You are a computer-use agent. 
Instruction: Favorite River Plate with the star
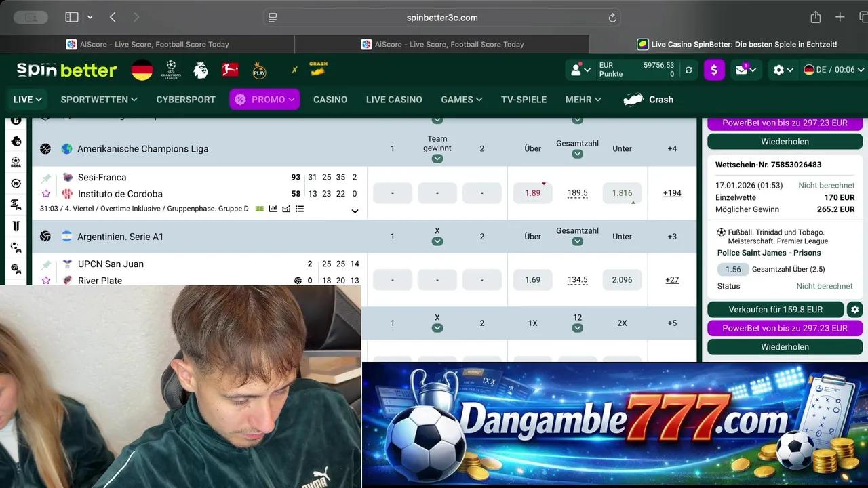coord(45,280)
